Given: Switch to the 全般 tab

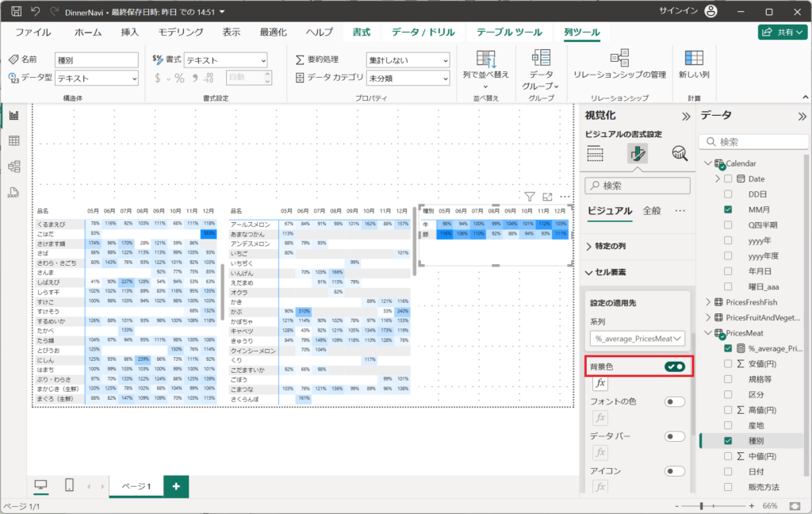Looking at the screenshot, I should [x=652, y=211].
